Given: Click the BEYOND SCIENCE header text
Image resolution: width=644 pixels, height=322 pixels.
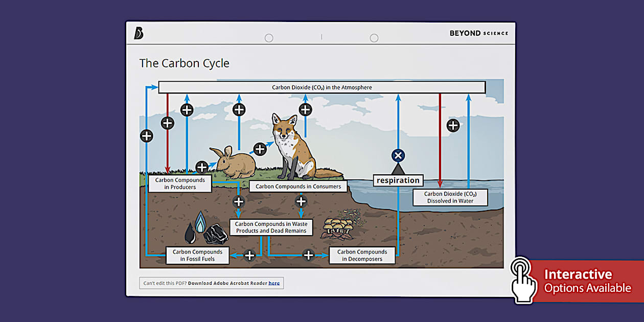Looking at the screenshot, I should tap(478, 33).
